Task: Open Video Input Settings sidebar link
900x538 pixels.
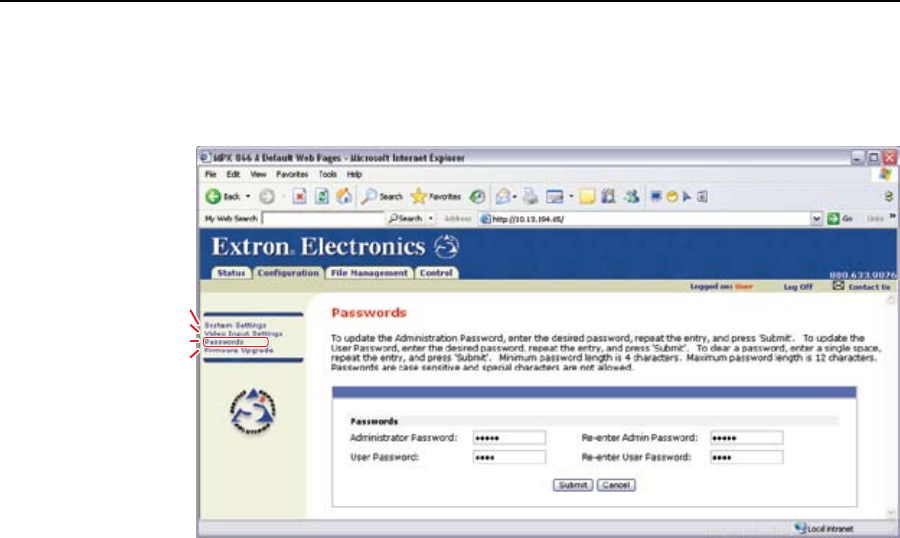Action: click(243, 334)
